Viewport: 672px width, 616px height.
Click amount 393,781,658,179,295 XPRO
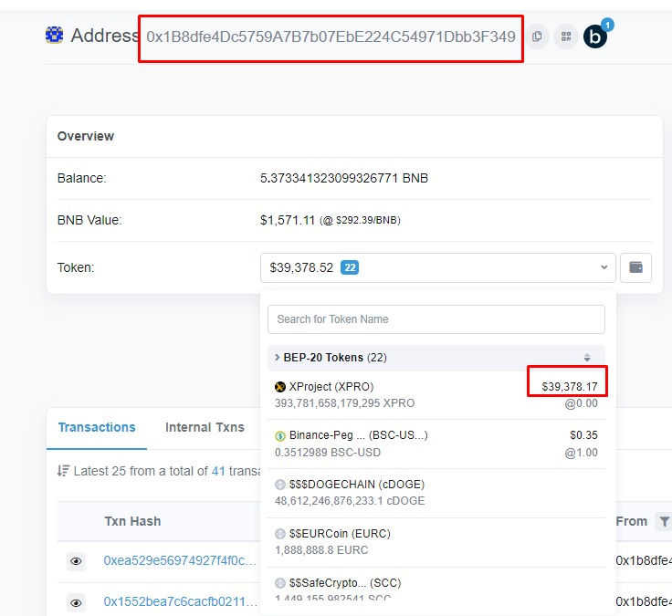[344, 403]
